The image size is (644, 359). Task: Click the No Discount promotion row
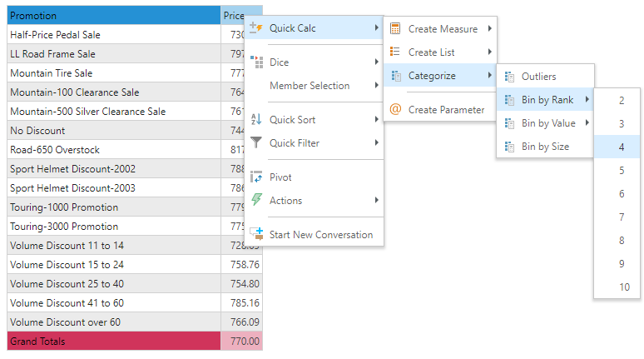pyautogui.click(x=113, y=131)
